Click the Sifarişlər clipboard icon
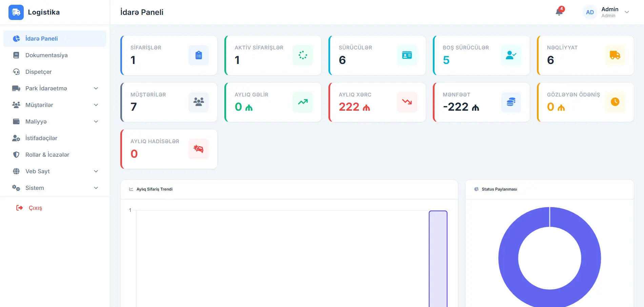 click(199, 55)
